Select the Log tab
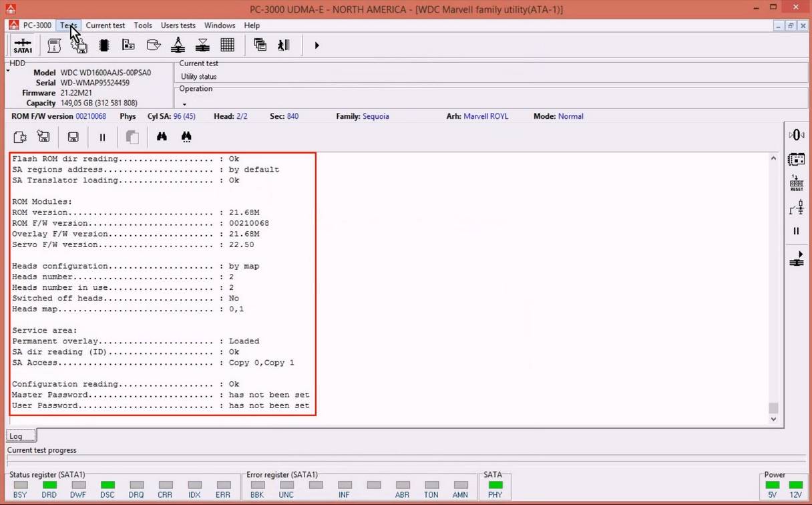 [16, 436]
